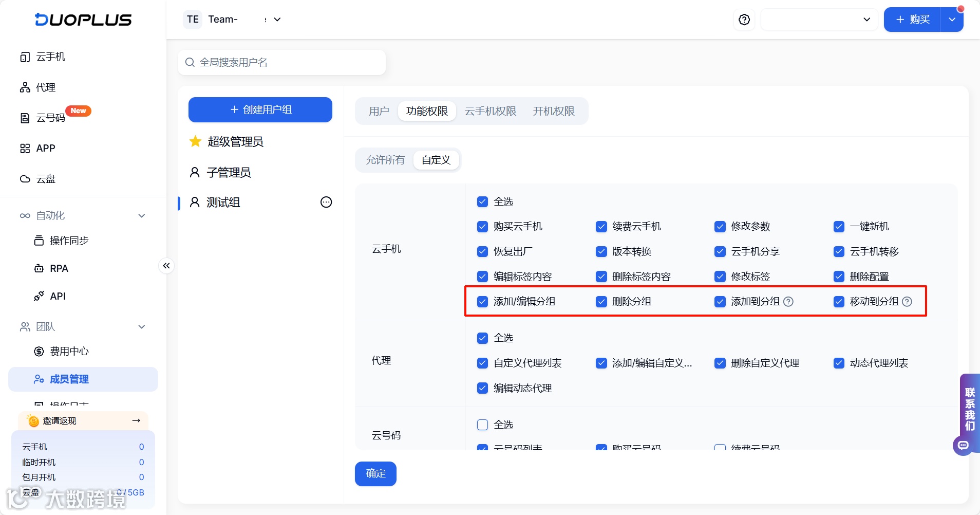
Task: Toggle 添加/编辑分组 checkbox
Action: point(482,302)
